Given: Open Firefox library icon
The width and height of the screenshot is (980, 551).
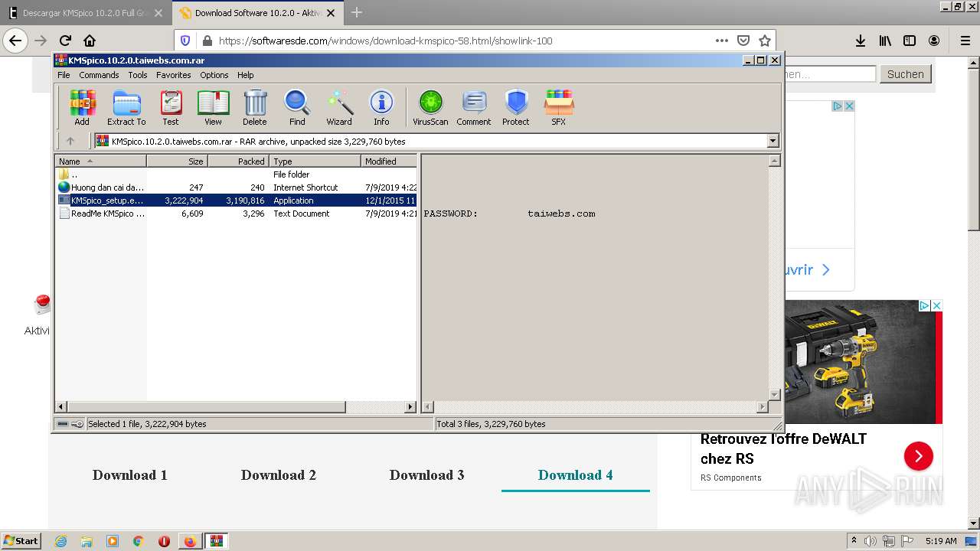Looking at the screenshot, I should click(x=885, y=41).
